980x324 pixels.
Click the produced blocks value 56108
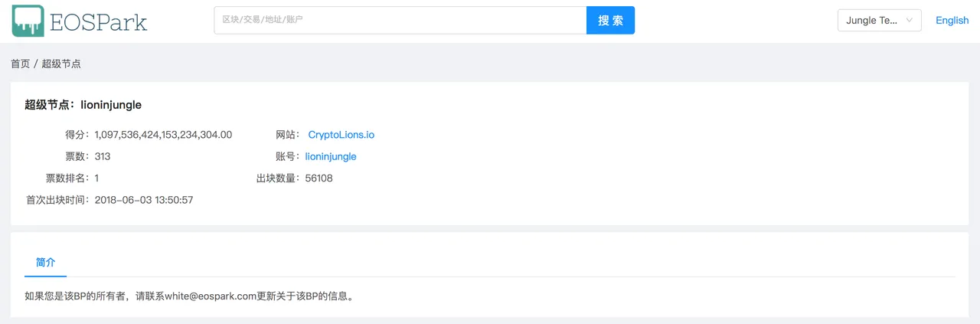pyautogui.click(x=318, y=178)
